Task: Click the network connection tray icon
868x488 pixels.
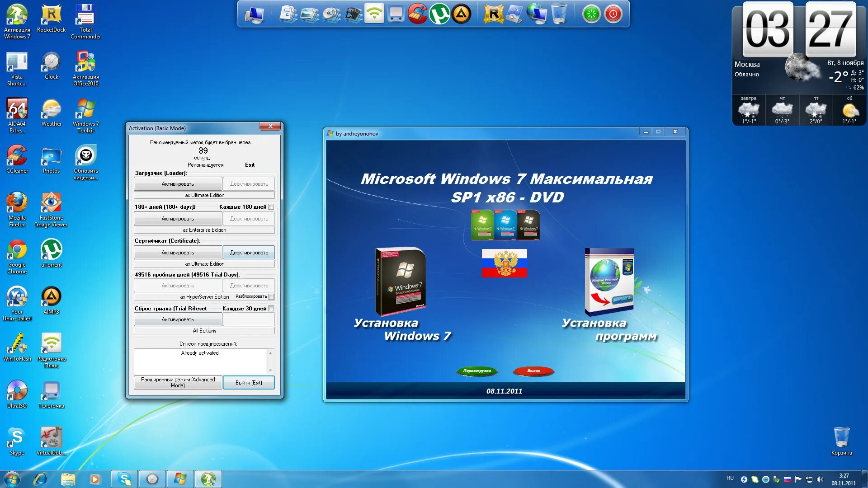Action: [x=809, y=479]
